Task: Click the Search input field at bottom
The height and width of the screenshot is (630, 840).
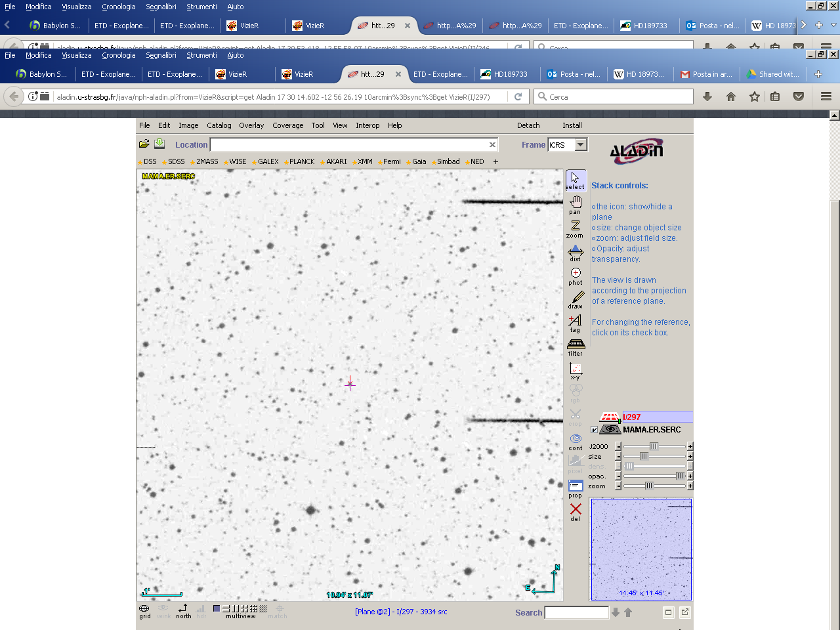Action: pyautogui.click(x=577, y=612)
